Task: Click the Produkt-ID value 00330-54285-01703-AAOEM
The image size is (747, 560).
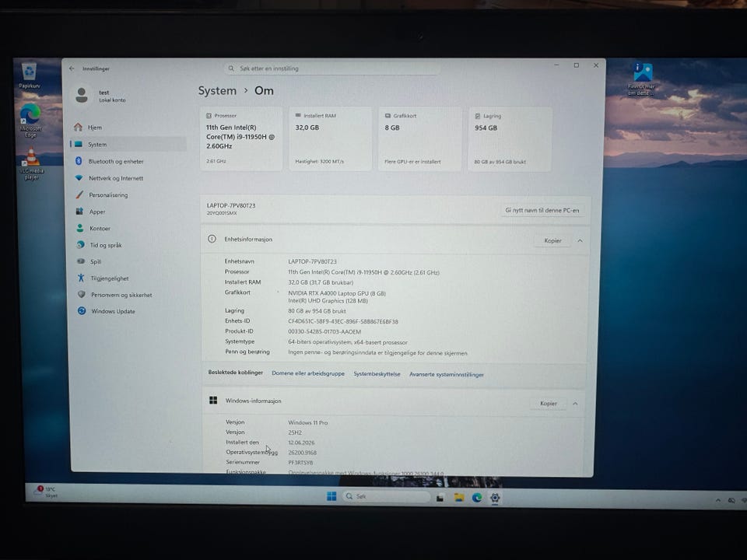Action: click(x=324, y=331)
